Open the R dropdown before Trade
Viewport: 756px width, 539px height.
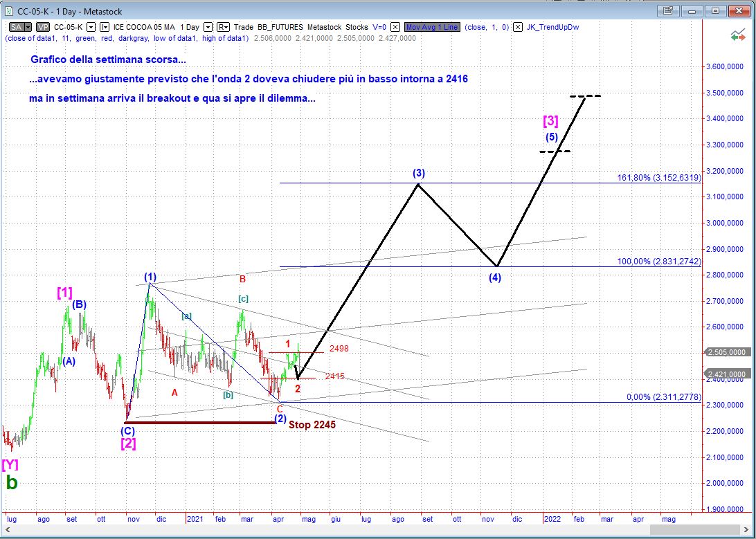click(x=223, y=28)
